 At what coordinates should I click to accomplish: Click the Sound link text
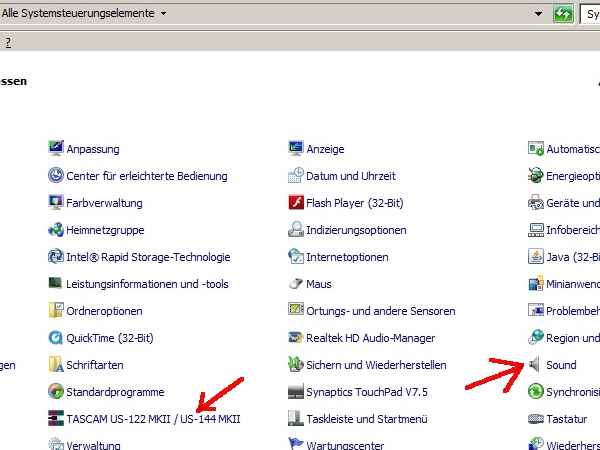coord(561,365)
